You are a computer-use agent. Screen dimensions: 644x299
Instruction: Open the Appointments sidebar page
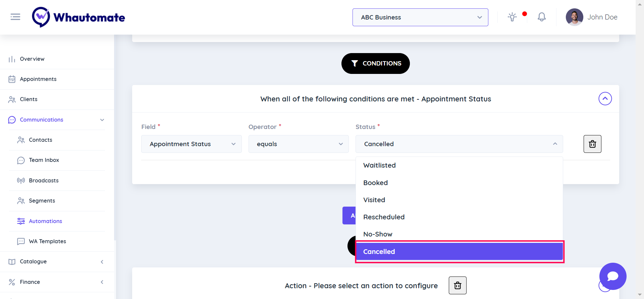(x=38, y=79)
